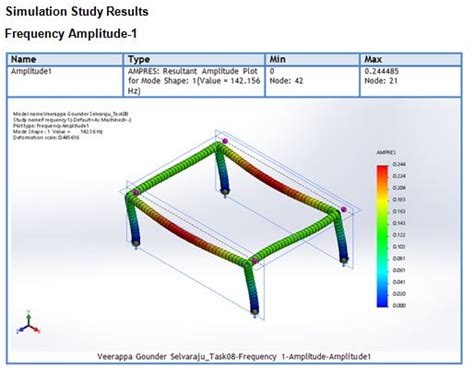This screenshot has width=474, height=375.
Task: Click the 'Simulation Study Results' heading
Action: coord(77,12)
